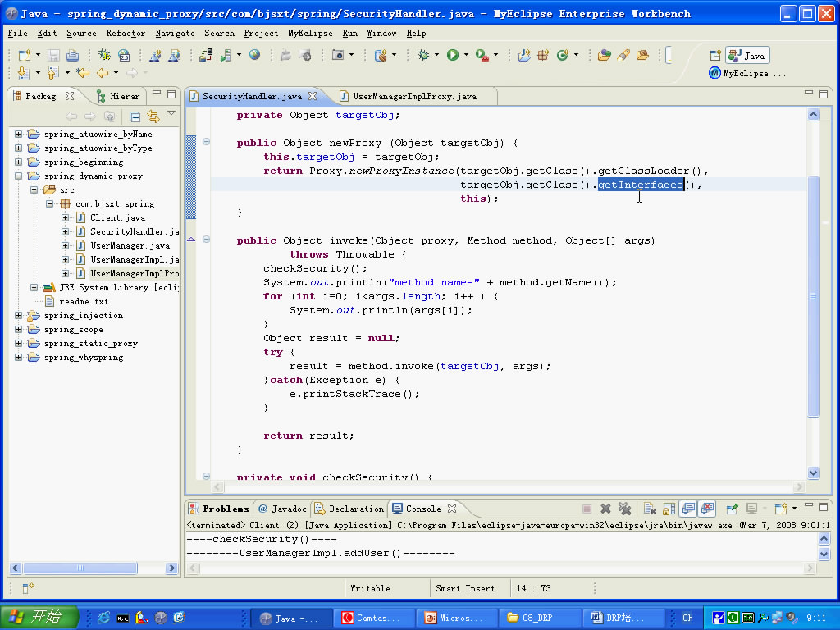Viewport: 840px width, 630px height.
Task: Click the Open Perspective icon
Action: tap(715, 55)
